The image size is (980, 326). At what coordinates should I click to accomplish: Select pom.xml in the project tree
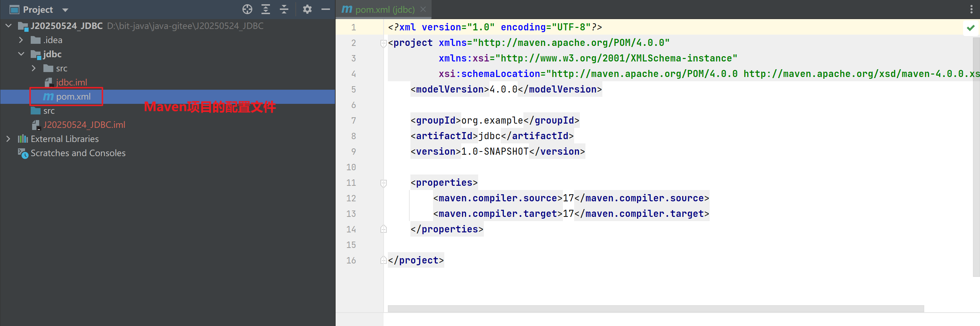coord(167,97)
